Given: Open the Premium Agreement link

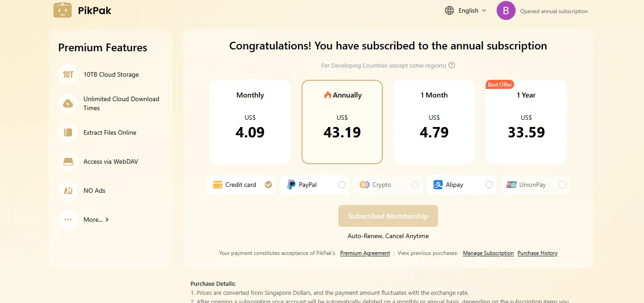Looking at the screenshot, I should (x=365, y=253).
